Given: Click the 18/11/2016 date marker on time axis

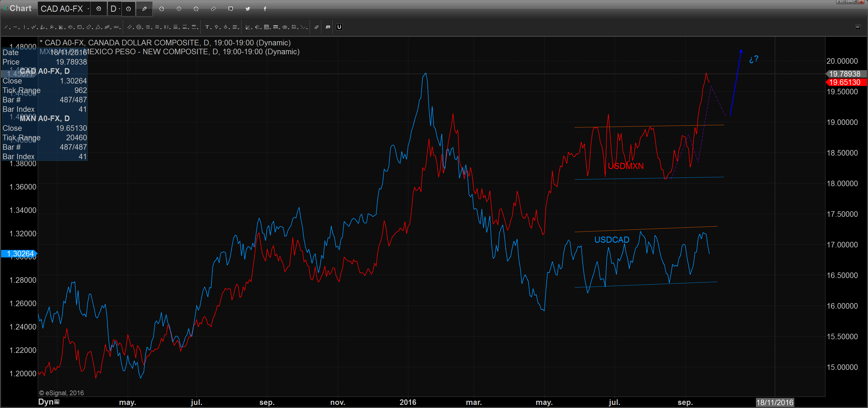Looking at the screenshot, I should coord(775,402).
